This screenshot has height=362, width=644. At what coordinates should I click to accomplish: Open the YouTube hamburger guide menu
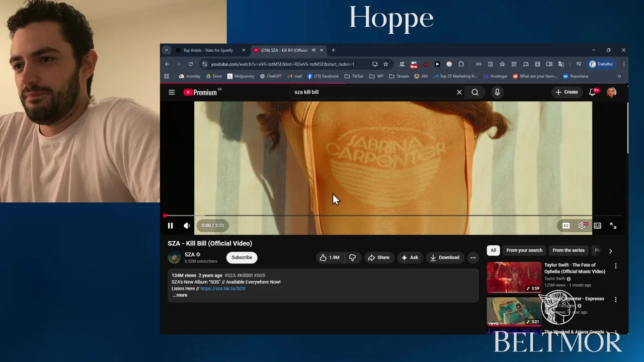coord(172,92)
